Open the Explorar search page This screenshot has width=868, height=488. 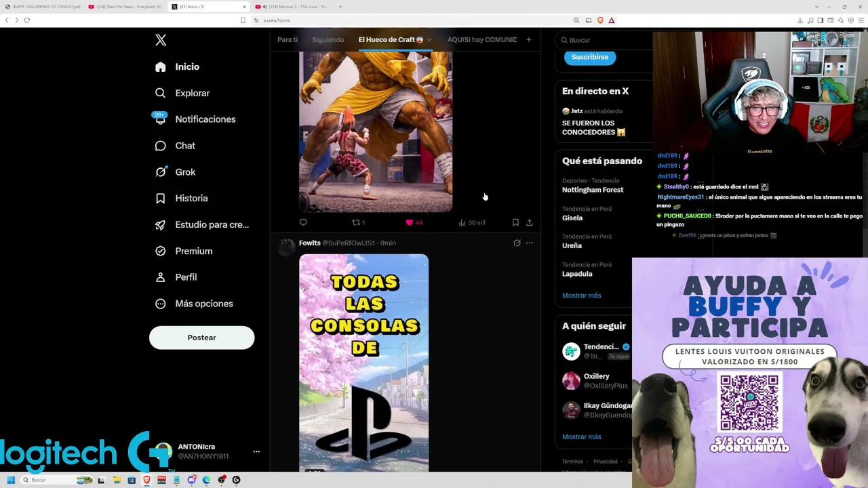coord(182,93)
